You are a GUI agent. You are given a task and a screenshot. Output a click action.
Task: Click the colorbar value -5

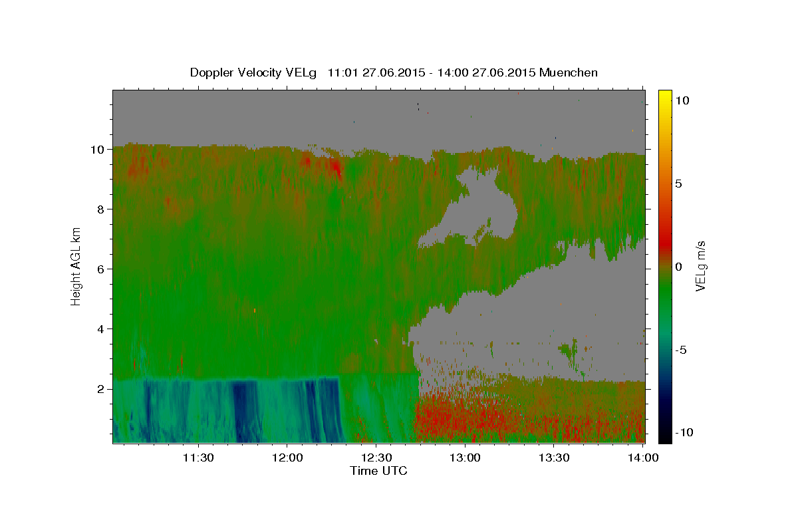coord(682,350)
